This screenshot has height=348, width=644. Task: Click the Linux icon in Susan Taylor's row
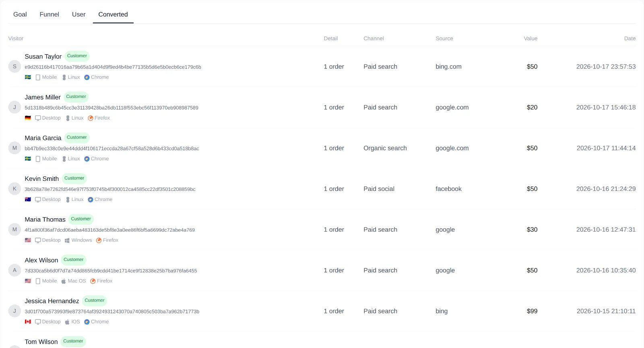(x=64, y=77)
